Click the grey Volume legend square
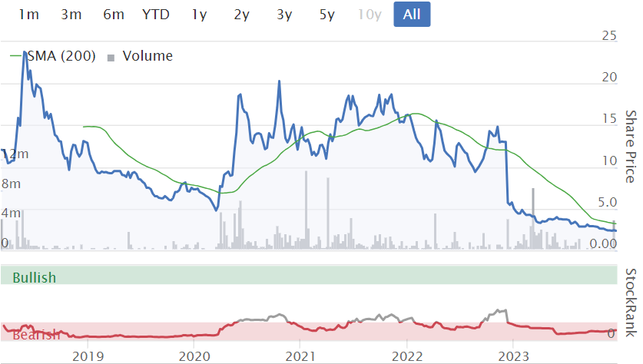The width and height of the screenshot is (643, 364). (111, 58)
